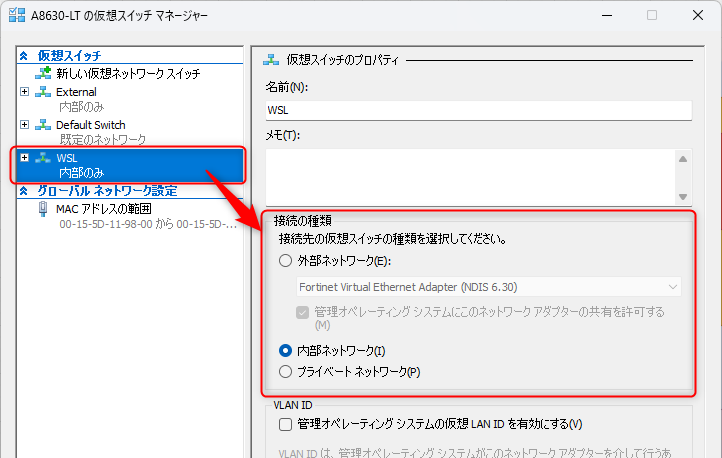Expand the Default Switch tree node
The image size is (722, 458).
tap(24, 125)
